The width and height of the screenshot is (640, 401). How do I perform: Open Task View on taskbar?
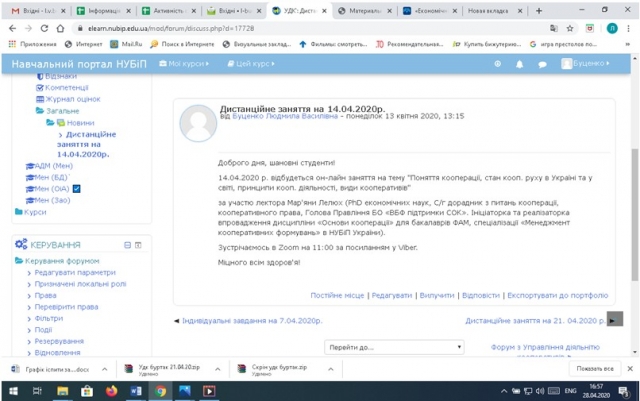37,391
